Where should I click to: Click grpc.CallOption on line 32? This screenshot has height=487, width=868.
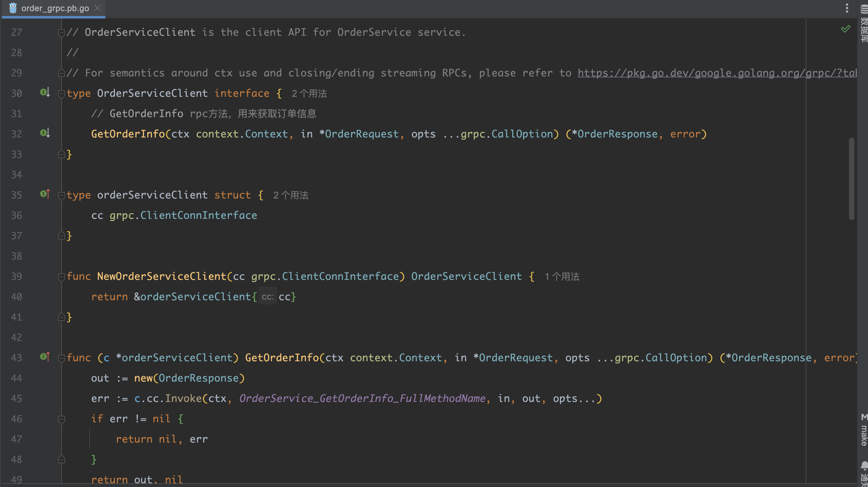[507, 134]
